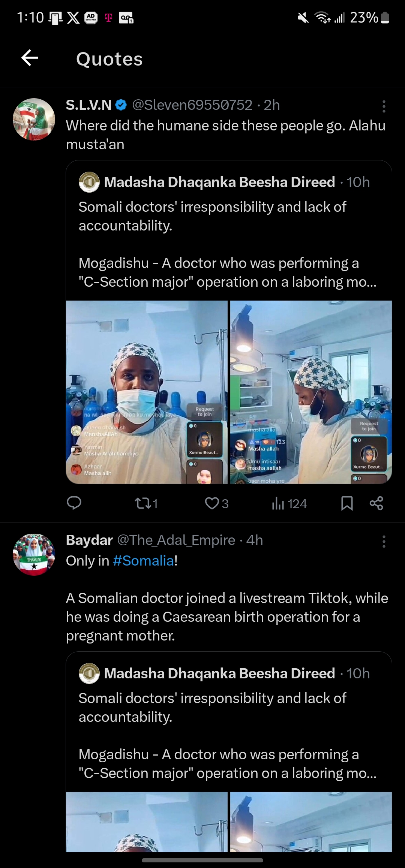The width and height of the screenshot is (405, 868).
Task: Open first quoted Madasha Dhaqanka Beesha Direed post
Action: click(229, 230)
